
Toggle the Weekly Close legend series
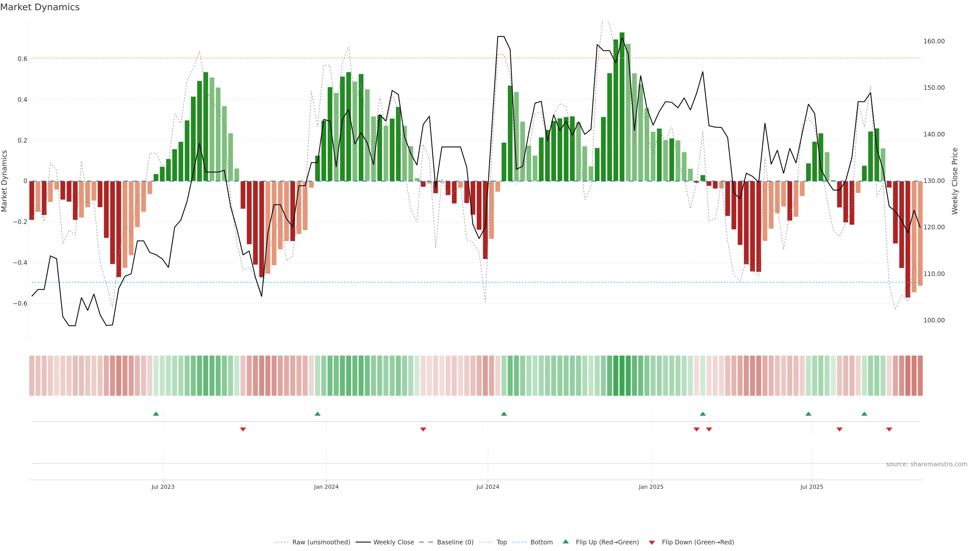click(x=393, y=542)
